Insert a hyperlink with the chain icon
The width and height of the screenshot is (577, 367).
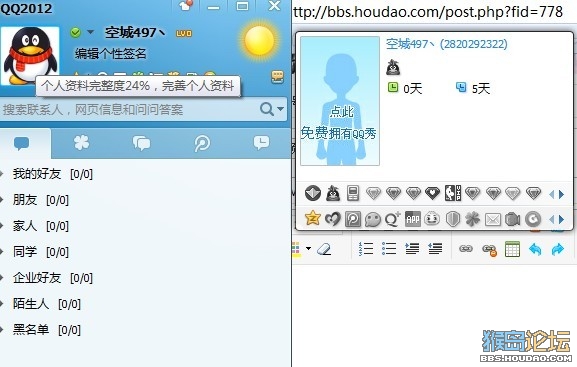pos(466,249)
